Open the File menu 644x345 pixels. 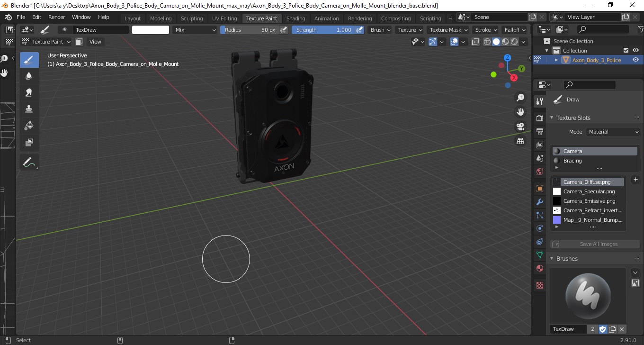point(21,17)
